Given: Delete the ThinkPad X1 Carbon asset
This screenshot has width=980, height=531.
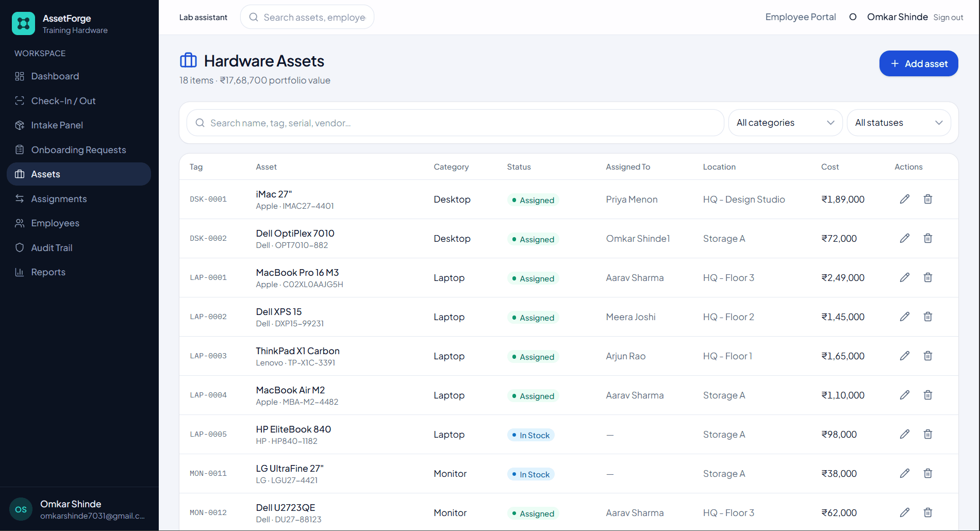Looking at the screenshot, I should [928, 356].
